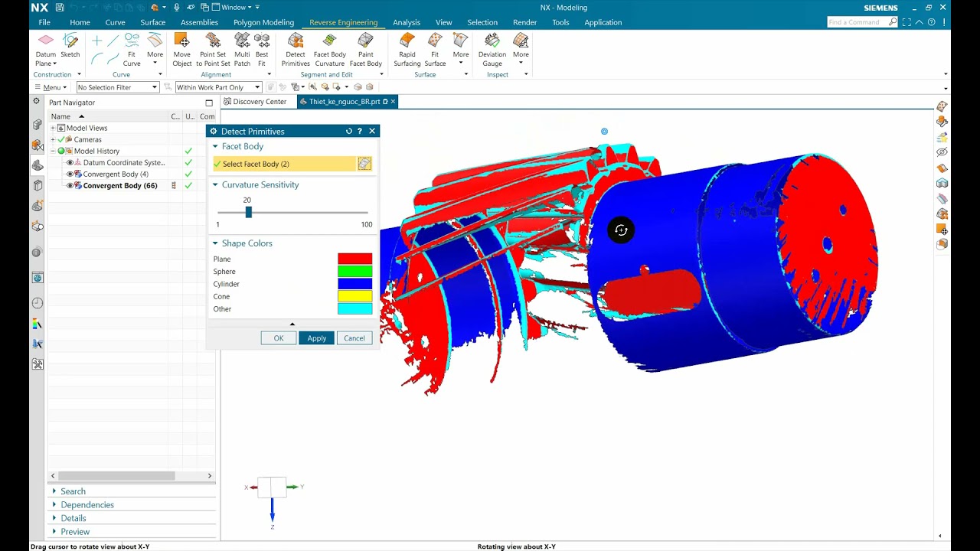Collapse the Facet Body section
The image size is (980, 551).
[215, 146]
